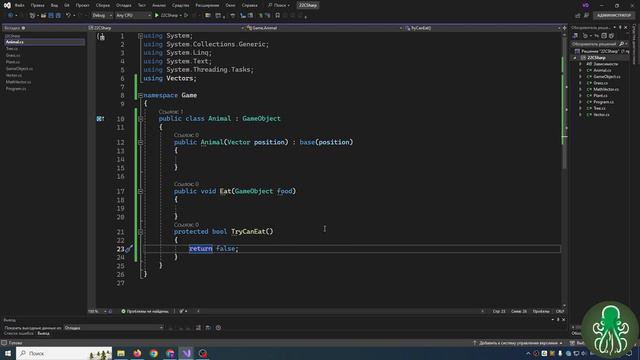
Task: Click the inheritance margin icon beside line 10
Action: [100, 119]
